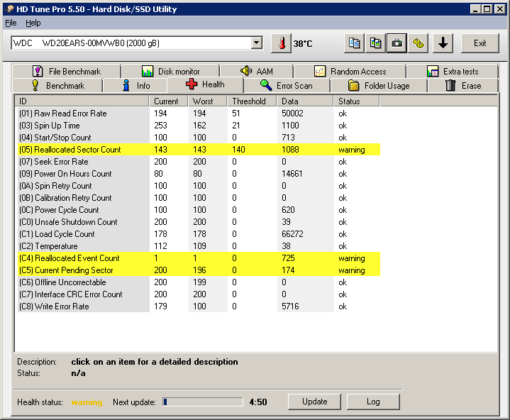510x420 pixels.
Task: Switch to the File Benchmark tab
Action: point(67,71)
